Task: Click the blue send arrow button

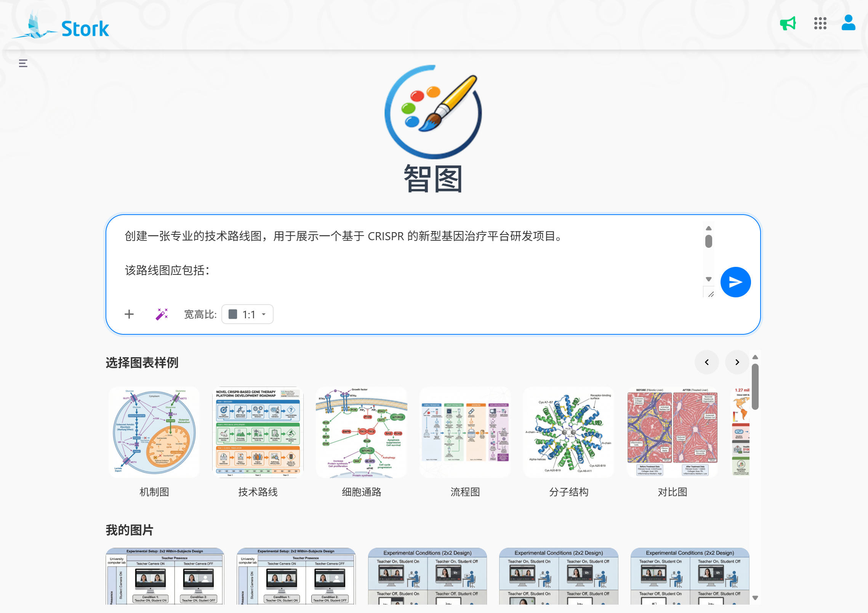Action: [x=735, y=282]
